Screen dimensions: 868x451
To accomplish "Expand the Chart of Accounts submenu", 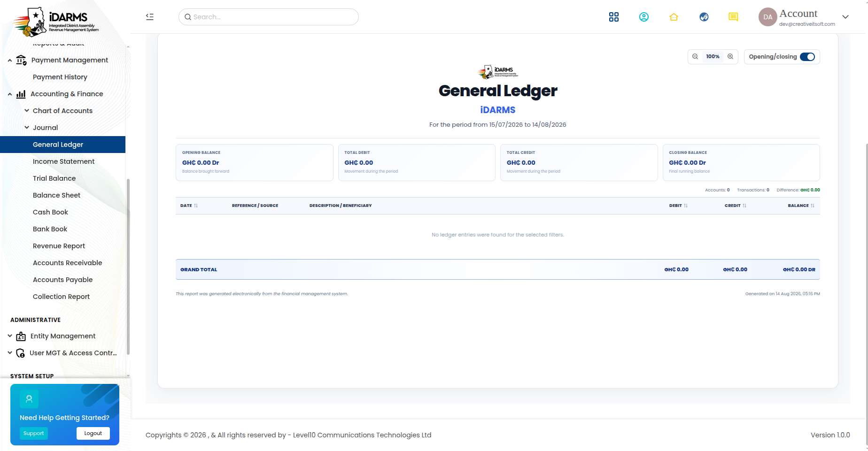I will pyautogui.click(x=27, y=111).
